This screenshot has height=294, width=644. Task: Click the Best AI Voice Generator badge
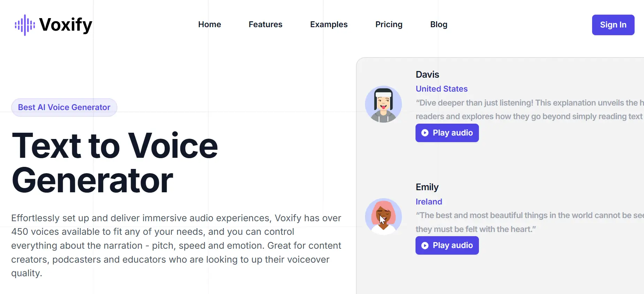coord(64,107)
